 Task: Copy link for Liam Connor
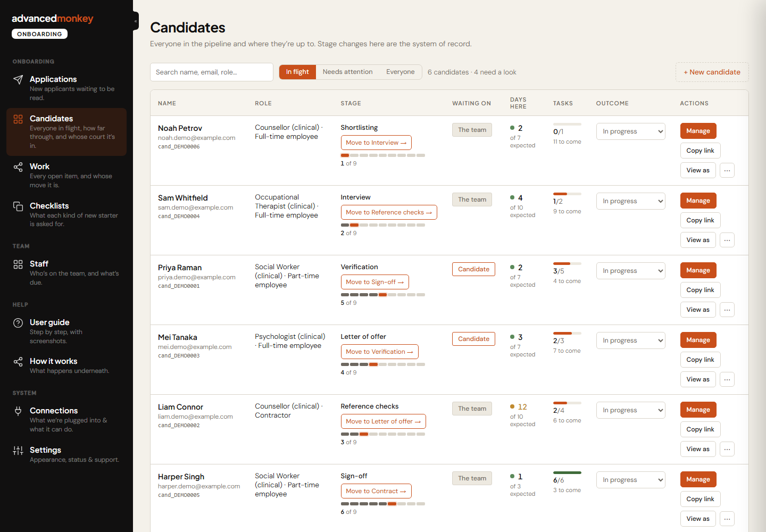point(700,429)
